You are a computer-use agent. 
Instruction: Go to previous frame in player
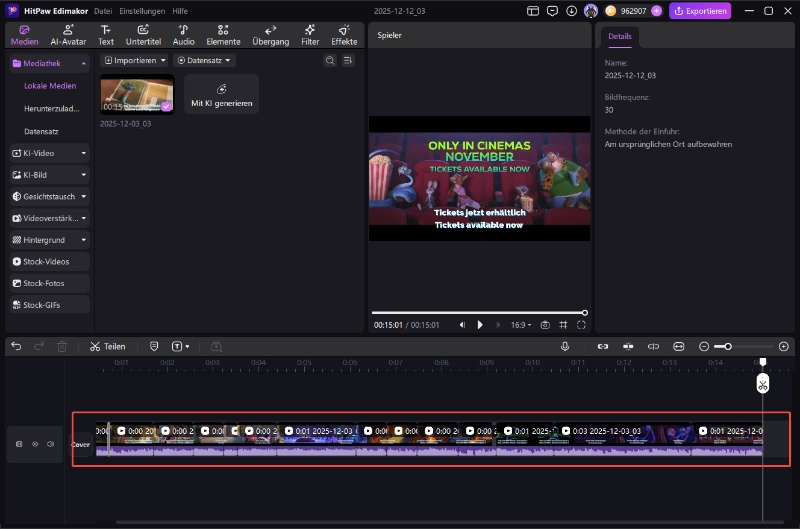(x=462, y=325)
